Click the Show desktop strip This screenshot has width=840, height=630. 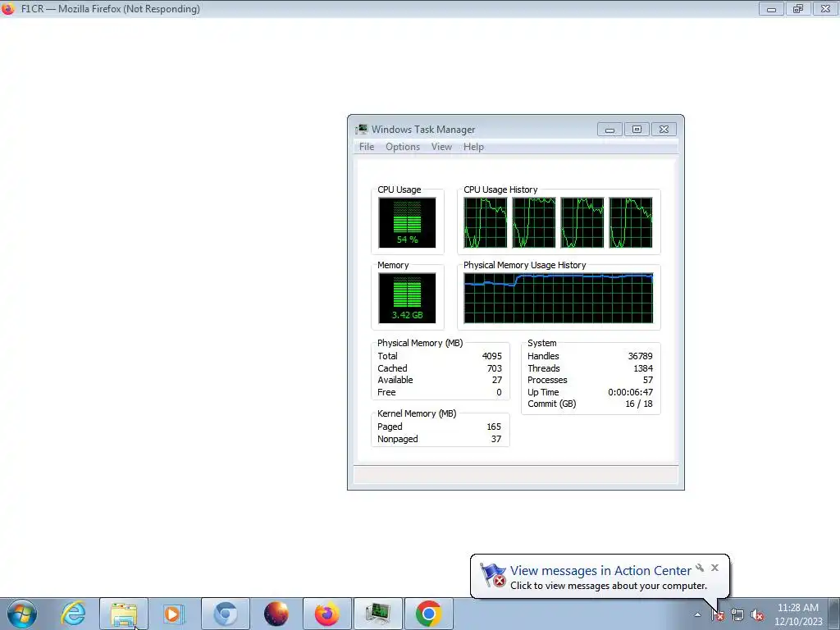click(x=834, y=614)
